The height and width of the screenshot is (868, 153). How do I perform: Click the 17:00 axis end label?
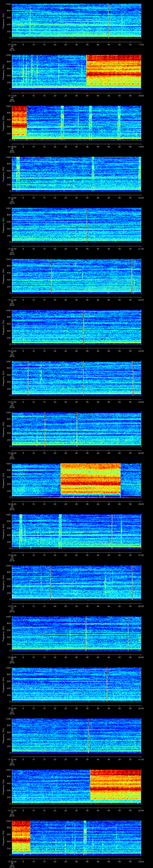pyautogui.click(x=141, y=44)
